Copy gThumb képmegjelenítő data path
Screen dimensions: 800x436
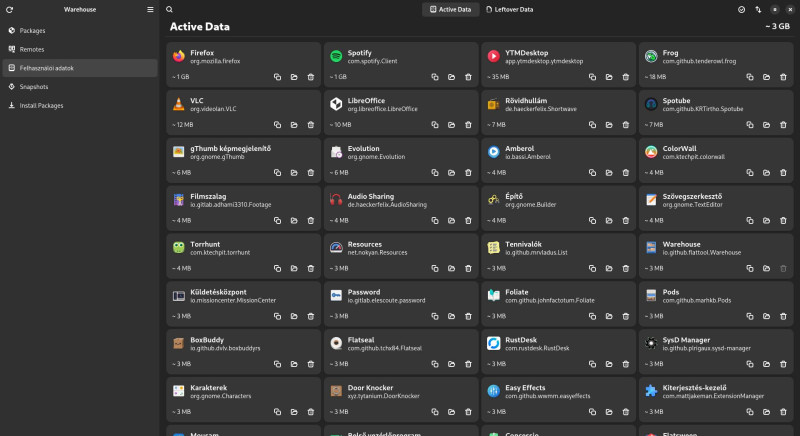click(x=278, y=173)
